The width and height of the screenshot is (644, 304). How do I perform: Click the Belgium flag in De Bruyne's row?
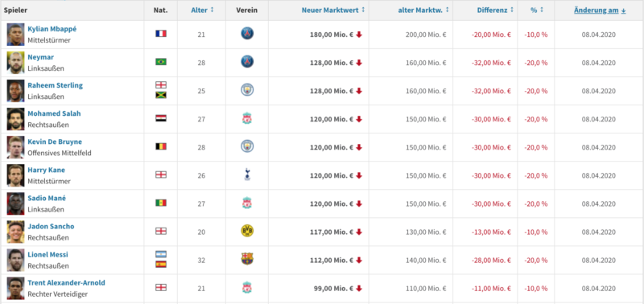[x=160, y=146]
